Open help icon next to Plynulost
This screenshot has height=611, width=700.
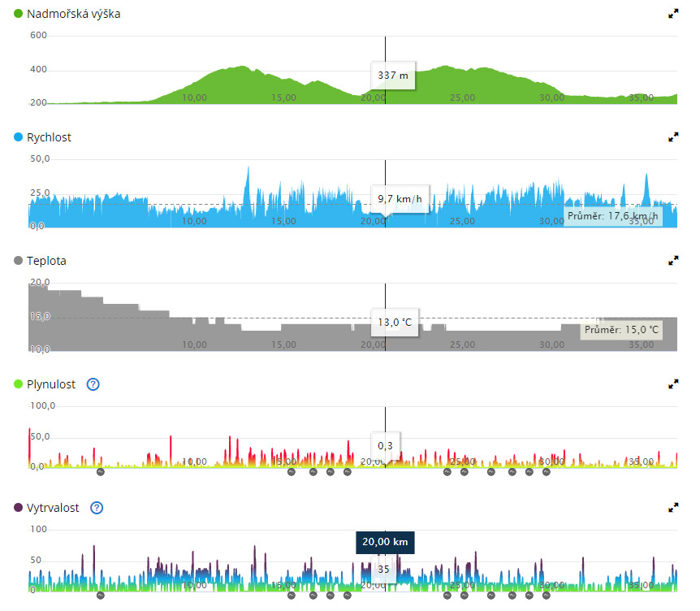93,384
